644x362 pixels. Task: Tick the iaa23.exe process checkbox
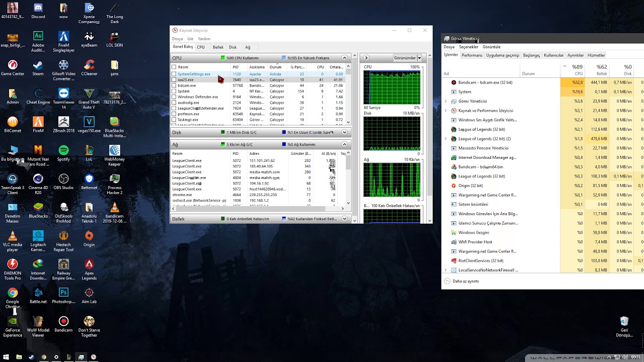tap(174, 79)
